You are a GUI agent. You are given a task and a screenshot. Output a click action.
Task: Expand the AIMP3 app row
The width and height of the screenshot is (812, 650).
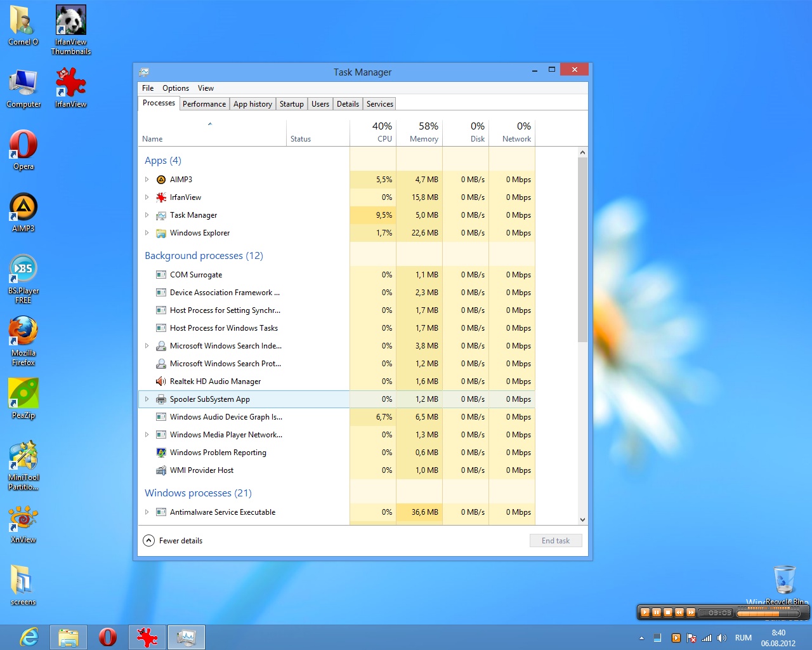pyautogui.click(x=147, y=180)
